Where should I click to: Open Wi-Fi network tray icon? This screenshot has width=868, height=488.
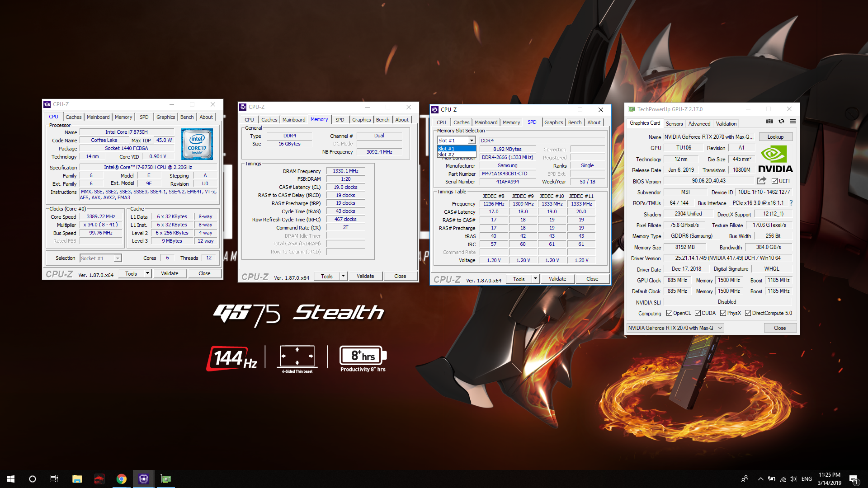tap(783, 479)
